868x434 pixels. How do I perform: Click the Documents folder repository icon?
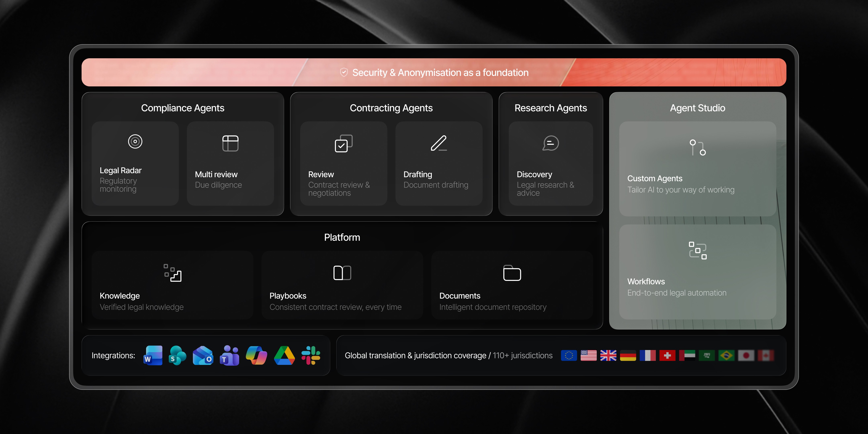(x=512, y=273)
